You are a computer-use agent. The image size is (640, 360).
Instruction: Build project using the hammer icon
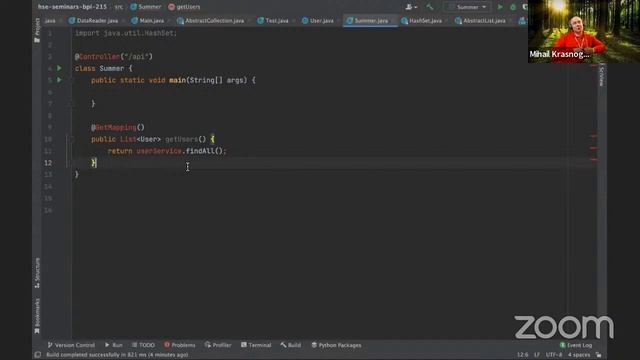[x=429, y=7]
